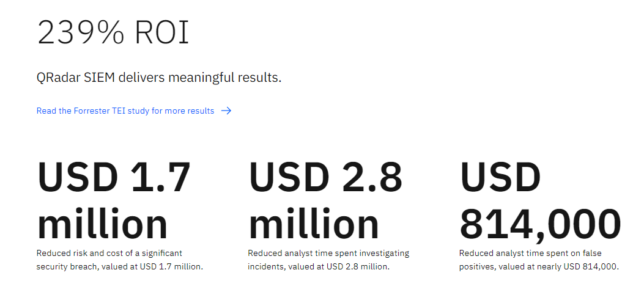Click 'positives, valued at nearly USD 814,000' line
644x303 pixels.
point(539,266)
